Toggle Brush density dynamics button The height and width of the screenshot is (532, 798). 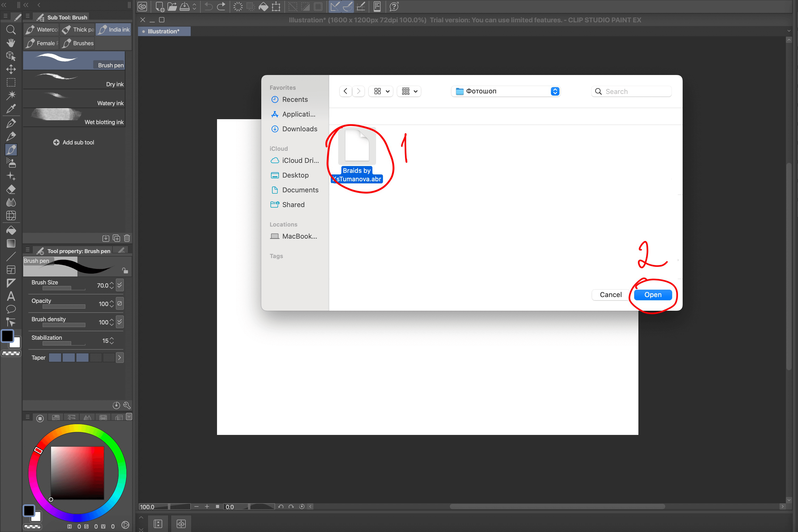(x=120, y=322)
